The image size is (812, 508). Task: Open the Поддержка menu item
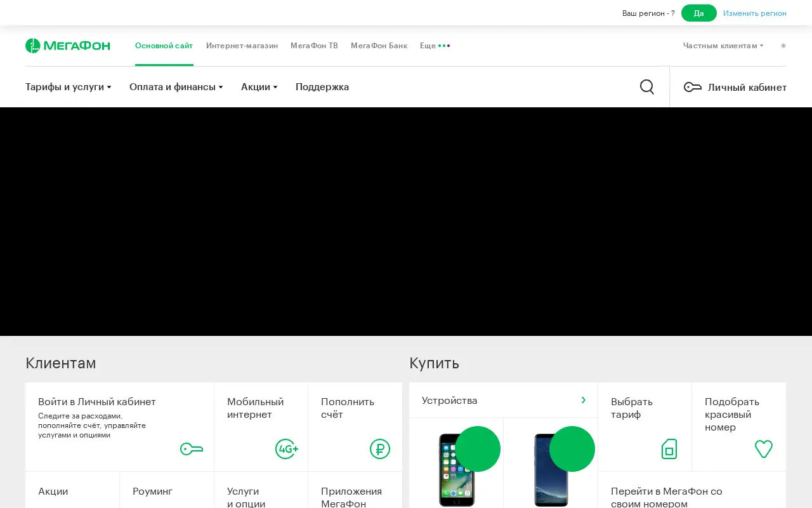click(322, 87)
